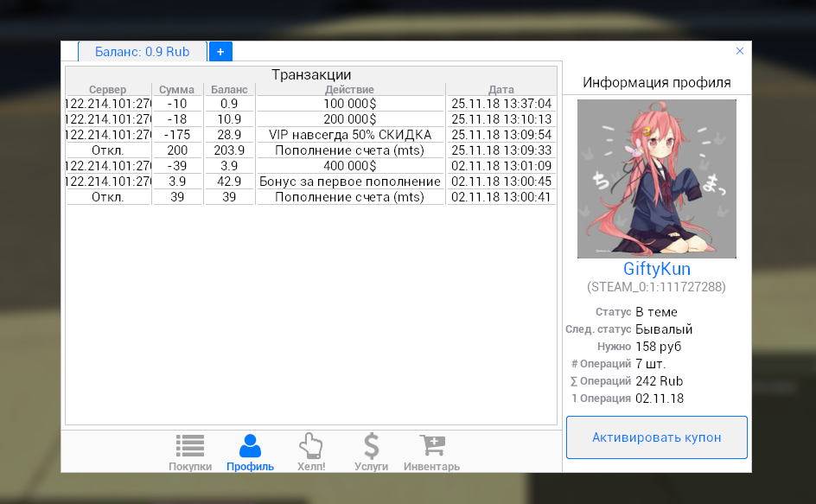Open the Покупки purchases list icon
The width and height of the screenshot is (816, 504).
coord(190,446)
